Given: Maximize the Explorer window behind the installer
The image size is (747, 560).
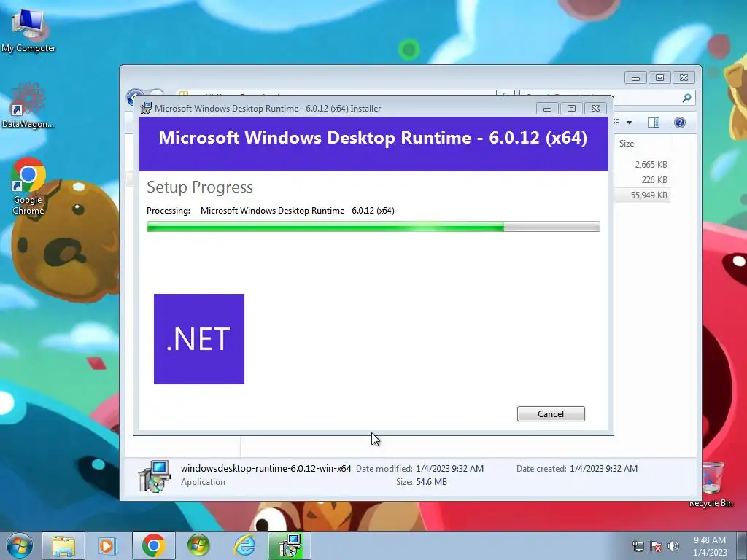Looking at the screenshot, I should click(x=659, y=77).
